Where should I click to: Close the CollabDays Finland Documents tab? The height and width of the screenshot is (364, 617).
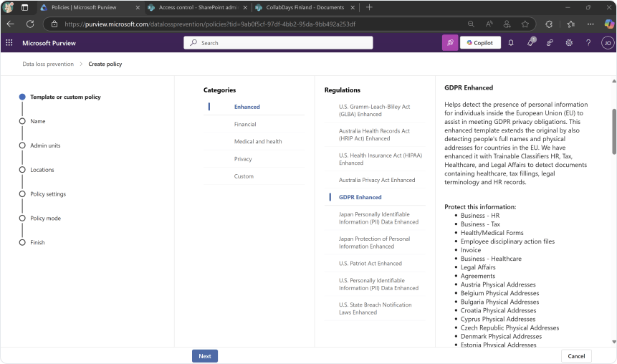click(x=353, y=7)
